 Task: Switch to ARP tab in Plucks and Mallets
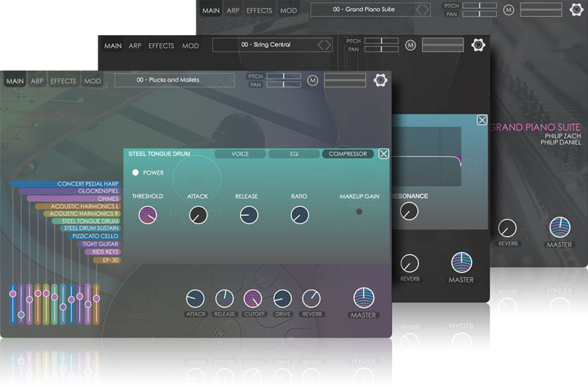[37, 82]
